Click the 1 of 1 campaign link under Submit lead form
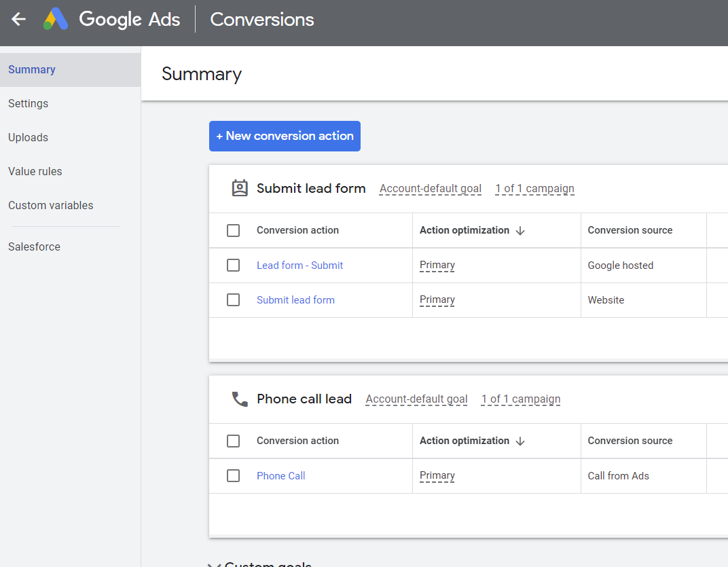Screen dimensions: 728x567 click(534, 188)
